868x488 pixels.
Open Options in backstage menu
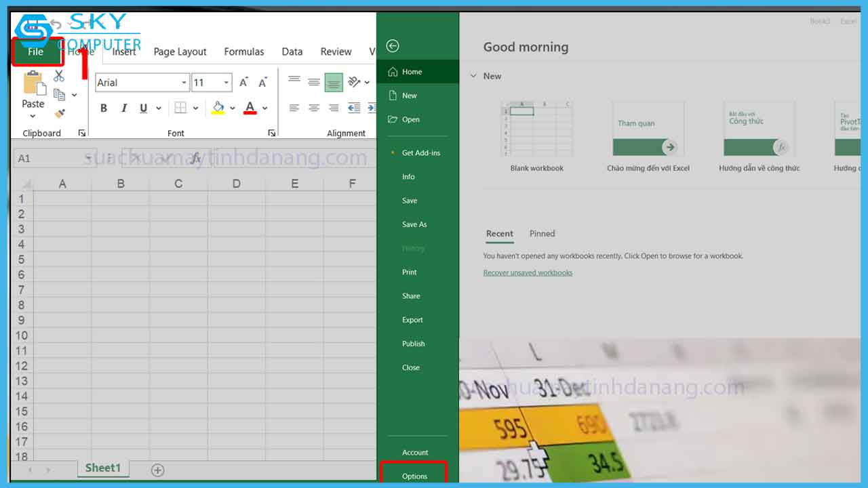tap(414, 476)
